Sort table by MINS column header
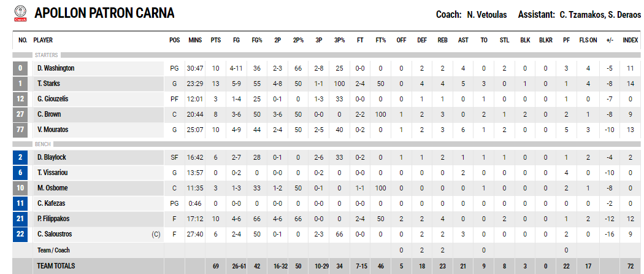The height and width of the screenshot is (274, 644). [x=195, y=41]
